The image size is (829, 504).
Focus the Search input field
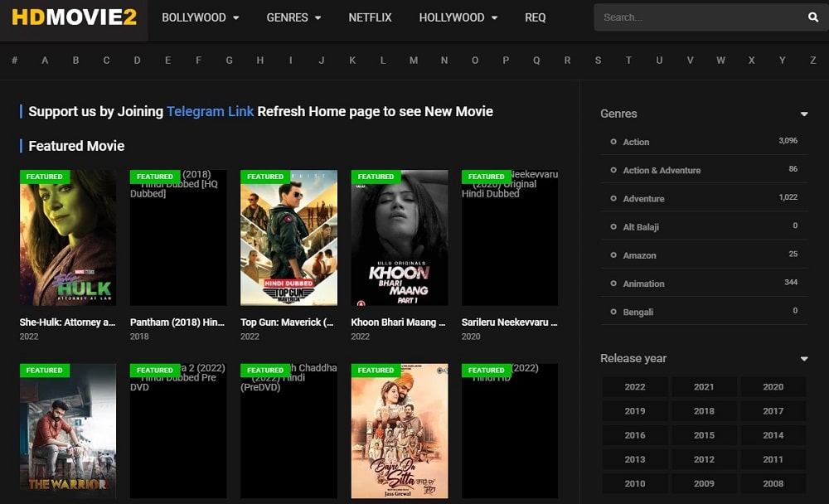pyautogui.click(x=701, y=17)
